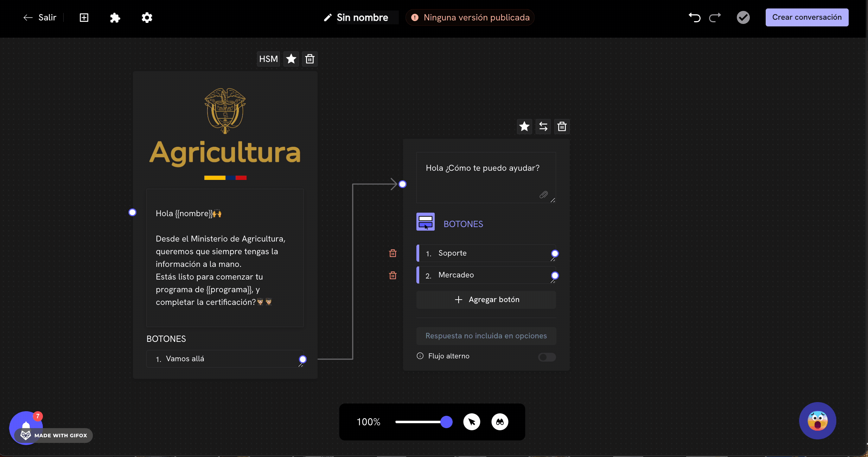The width and height of the screenshot is (868, 457).
Task: Click the checkmark validation icon in header
Action: (743, 18)
